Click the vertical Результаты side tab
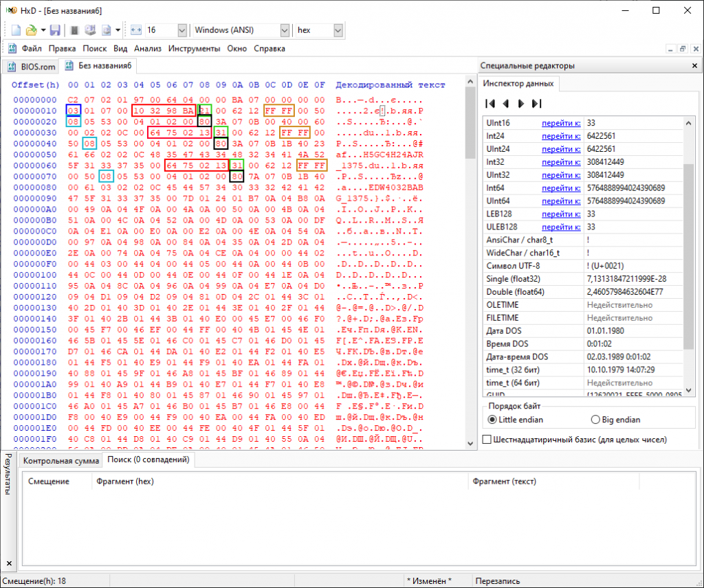 pyautogui.click(x=8, y=474)
